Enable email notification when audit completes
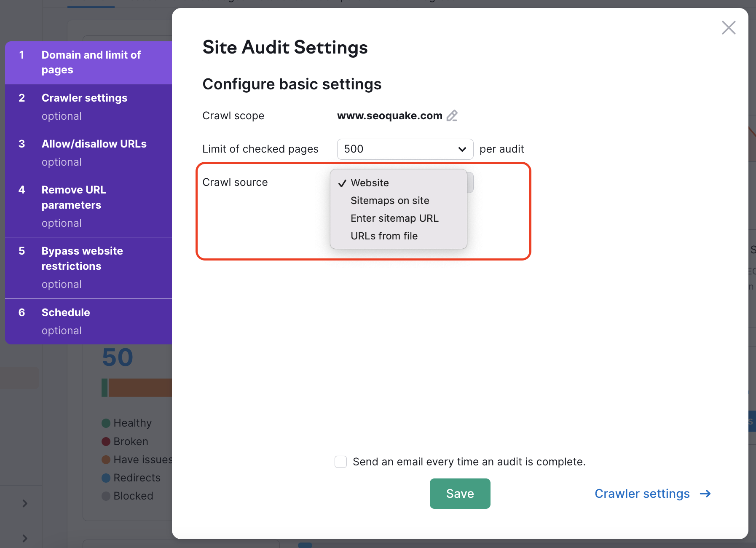756x548 pixels. tap(340, 462)
